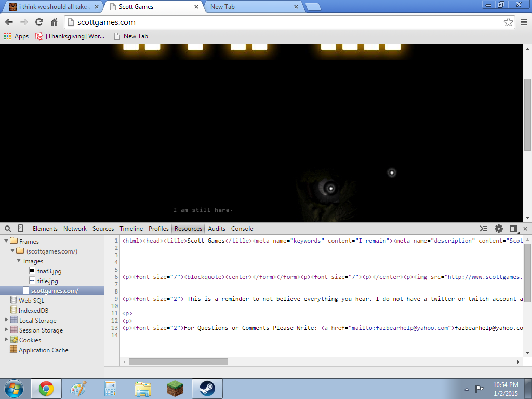
Task: Open Paint from the taskbar
Action: 78,389
